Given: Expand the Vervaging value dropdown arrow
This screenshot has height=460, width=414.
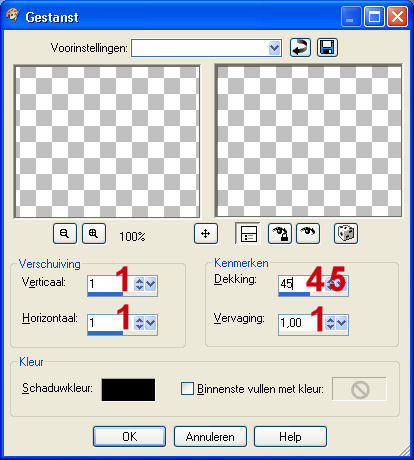Looking at the screenshot, I should click(342, 323).
